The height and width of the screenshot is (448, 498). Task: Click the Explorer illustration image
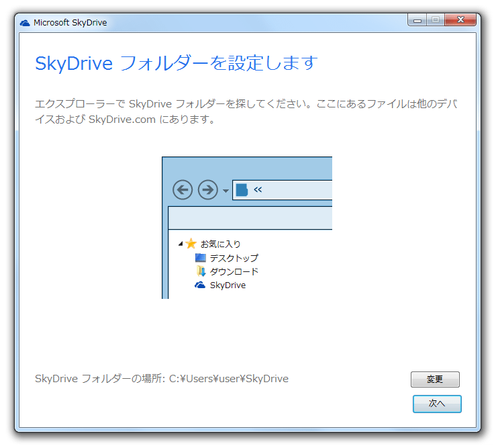(x=247, y=228)
